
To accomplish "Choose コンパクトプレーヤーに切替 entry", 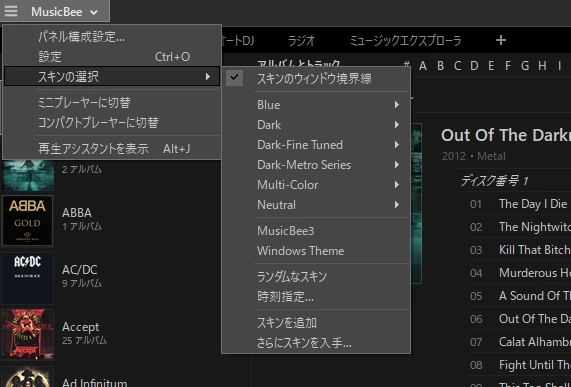I will [x=111, y=123].
